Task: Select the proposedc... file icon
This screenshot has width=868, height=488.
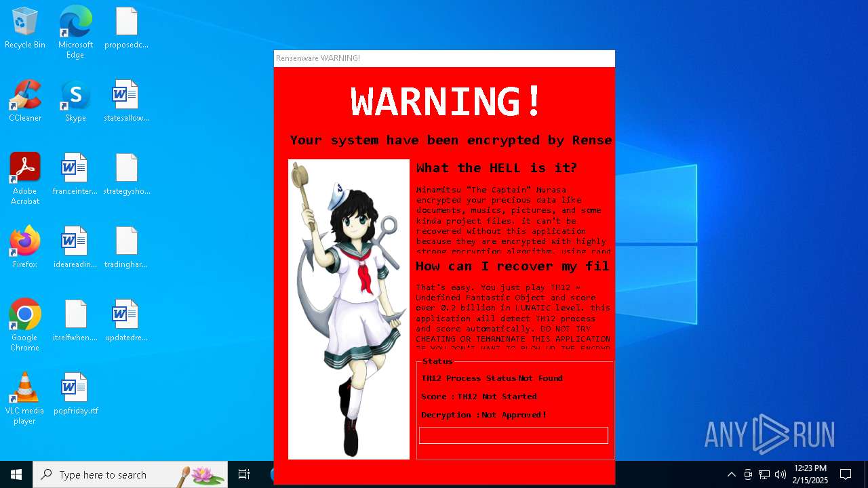Action: [126, 28]
